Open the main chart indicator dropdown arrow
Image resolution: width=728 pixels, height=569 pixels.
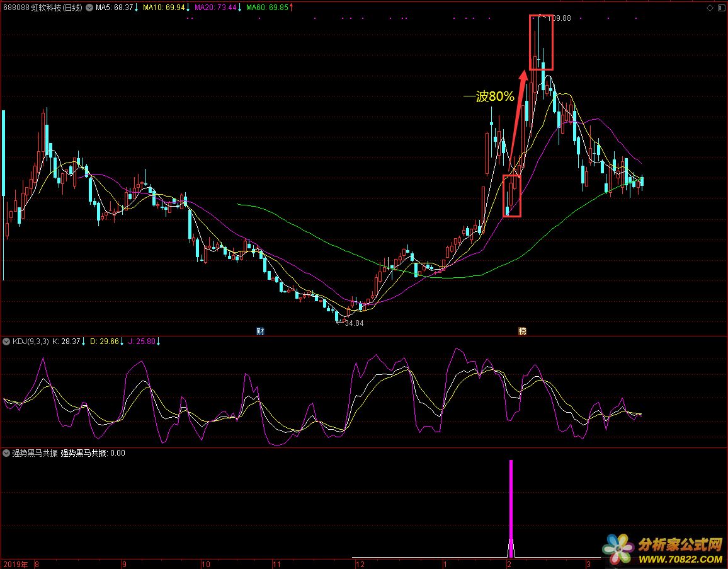point(88,8)
